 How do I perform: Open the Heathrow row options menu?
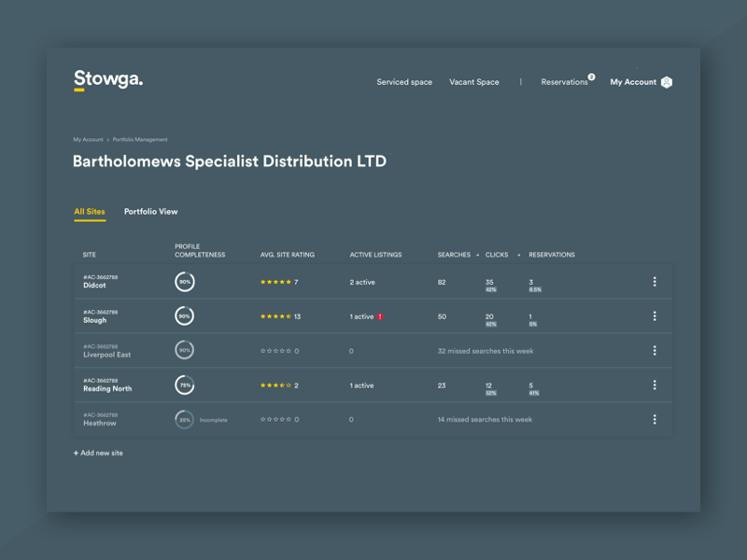[655, 419]
